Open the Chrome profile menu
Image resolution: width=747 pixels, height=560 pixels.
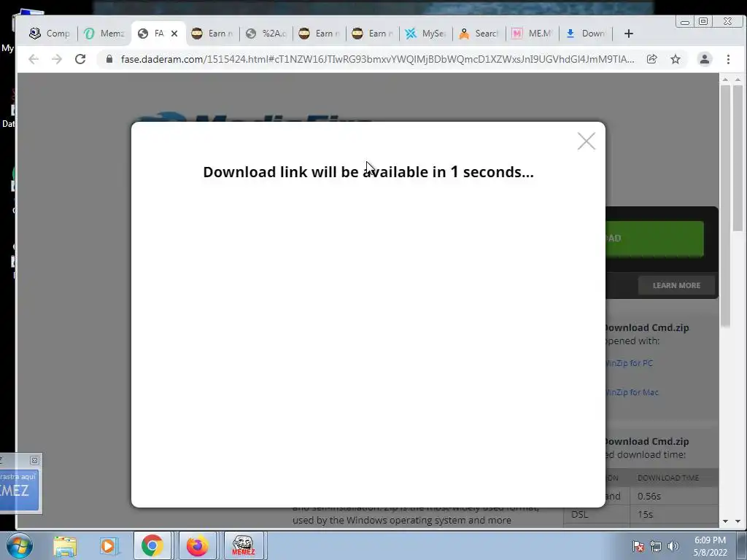705,59
